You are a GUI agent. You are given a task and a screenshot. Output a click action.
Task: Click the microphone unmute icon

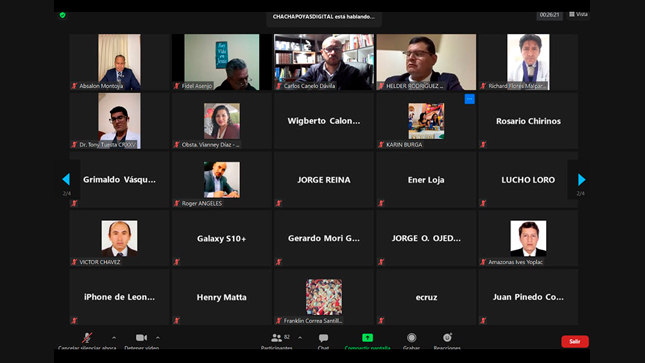point(87,337)
